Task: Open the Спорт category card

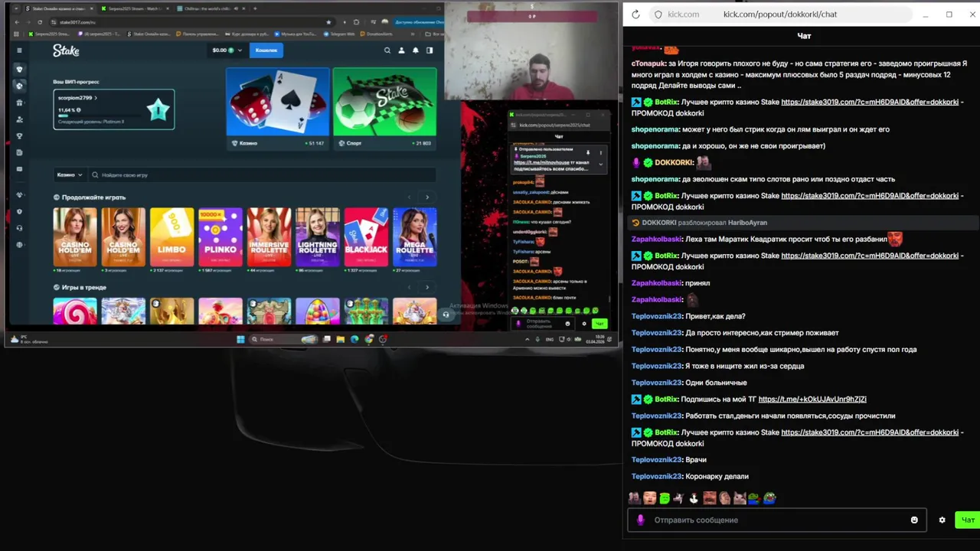Action: [384, 109]
